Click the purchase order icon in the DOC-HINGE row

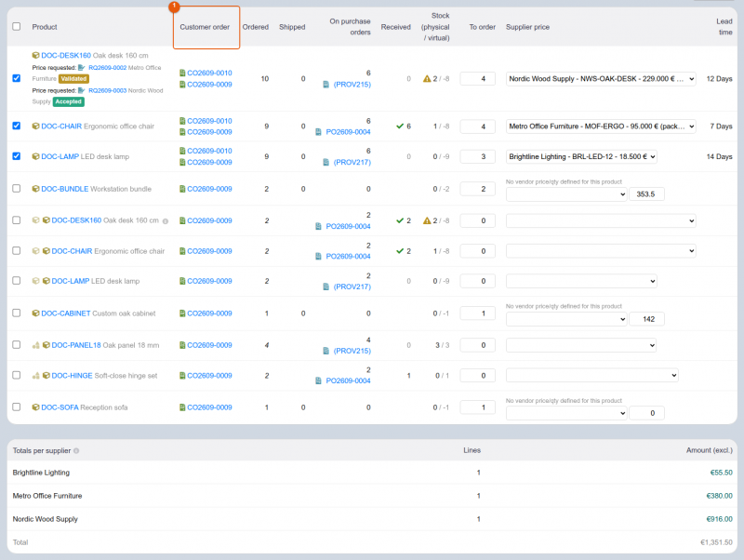318,380
